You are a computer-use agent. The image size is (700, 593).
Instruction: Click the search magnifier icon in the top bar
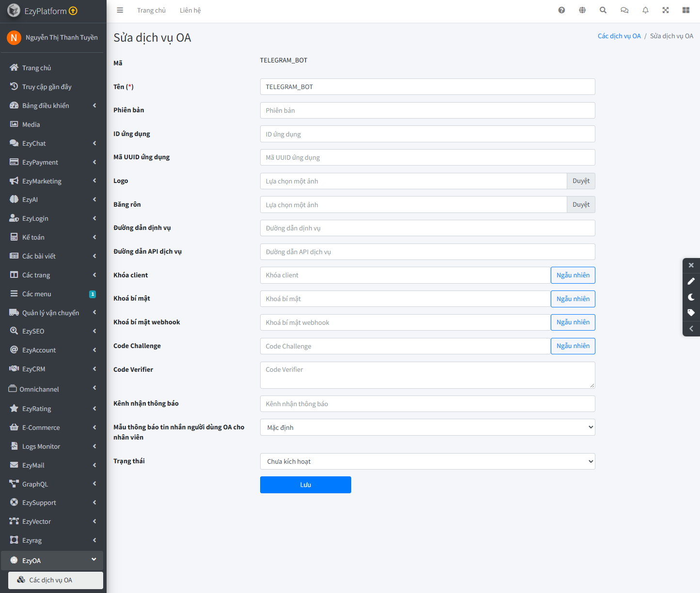point(603,10)
